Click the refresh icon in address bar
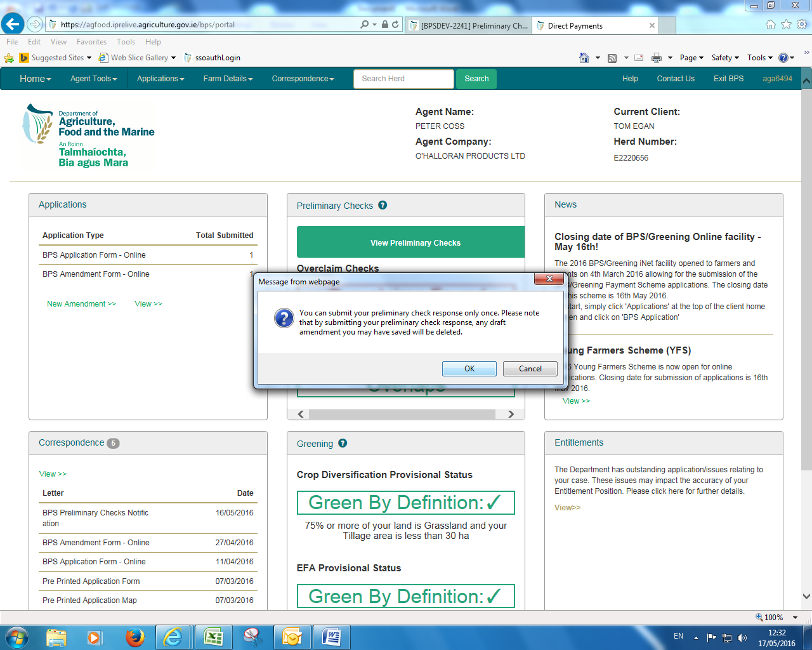812x650 pixels. point(395,25)
